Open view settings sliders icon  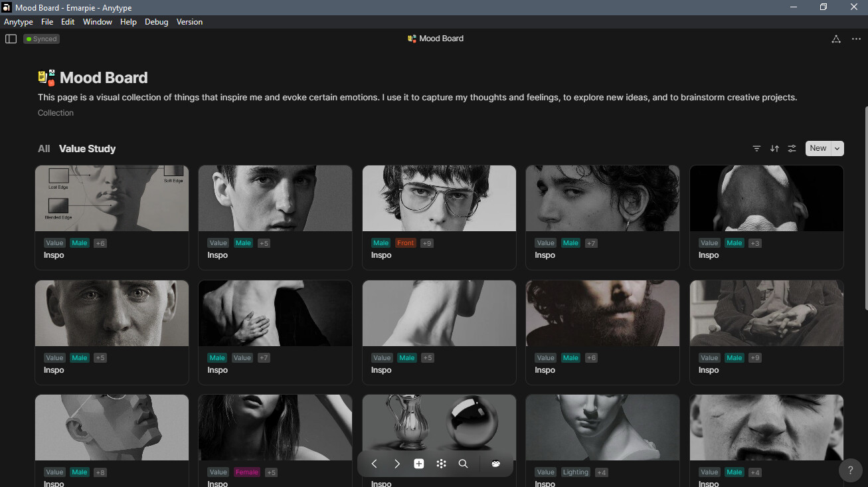pyautogui.click(x=792, y=149)
